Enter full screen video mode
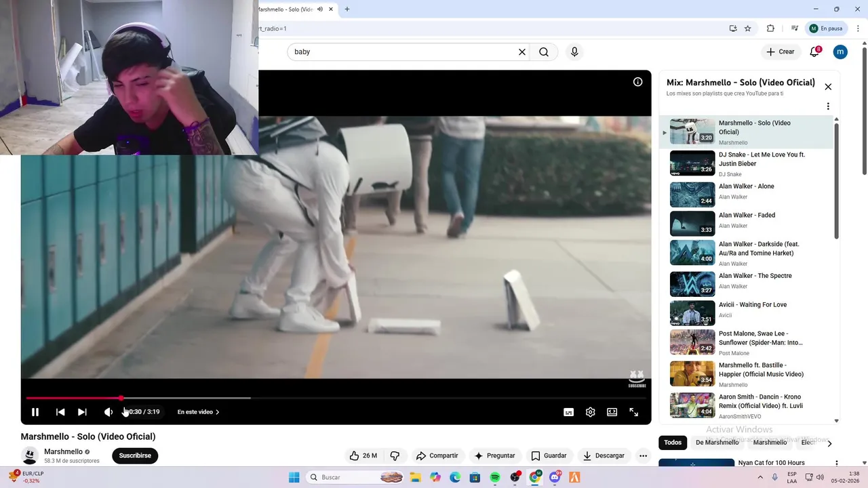Viewport: 868px width, 488px height. point(634,412)
